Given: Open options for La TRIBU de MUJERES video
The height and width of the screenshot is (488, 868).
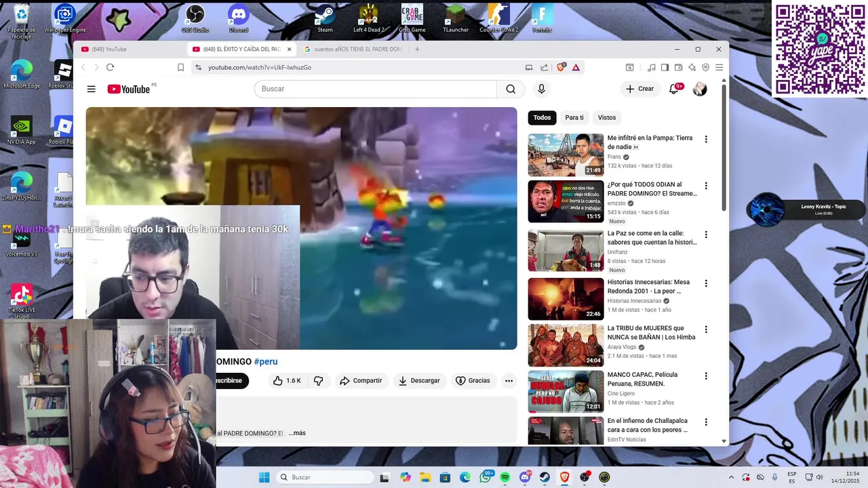Looking at the screenshot, I should pyautogui.click(x=706, y=329).
